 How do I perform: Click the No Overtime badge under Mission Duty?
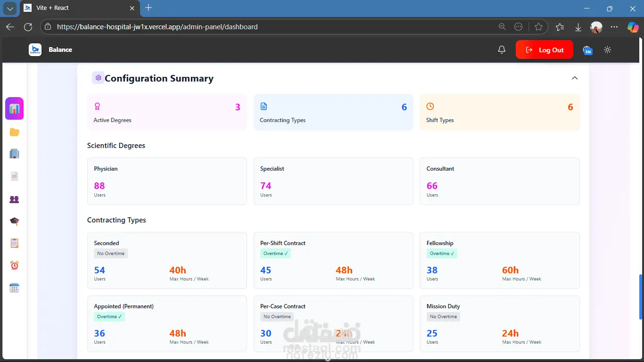(x=443, y=317)
